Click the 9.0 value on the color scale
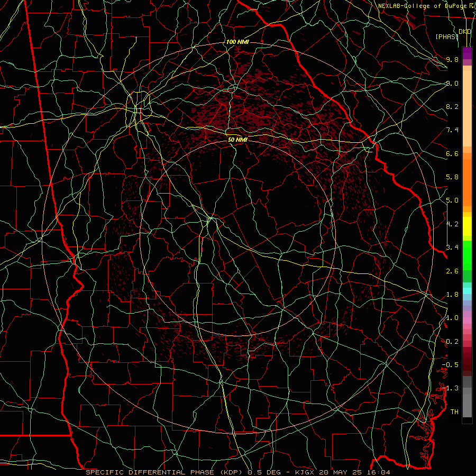 tap(452, 83)
